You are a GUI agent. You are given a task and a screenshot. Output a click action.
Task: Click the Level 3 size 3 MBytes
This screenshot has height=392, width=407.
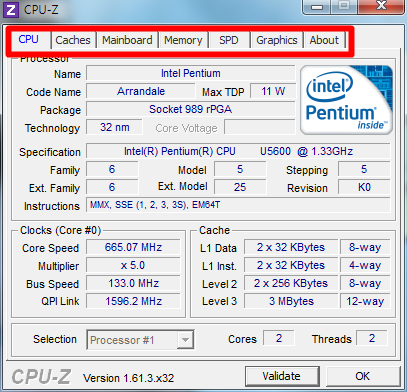tap(291, 301)
